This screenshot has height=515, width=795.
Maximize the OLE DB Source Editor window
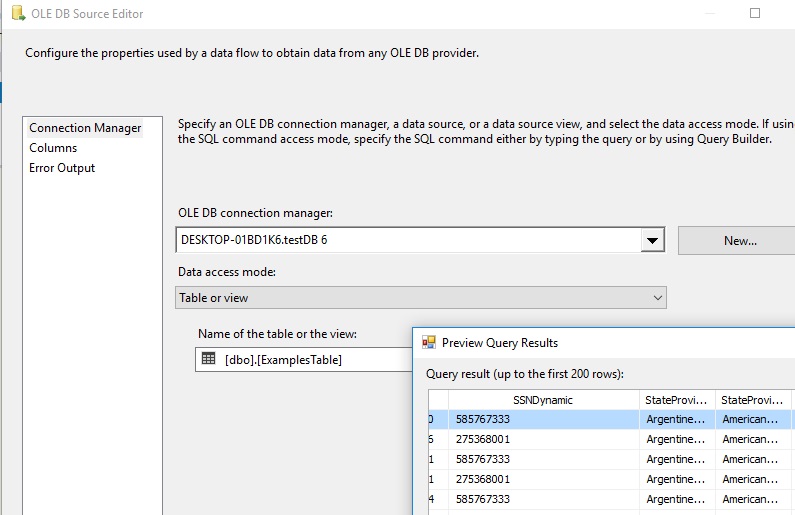[x=754, y=13]
